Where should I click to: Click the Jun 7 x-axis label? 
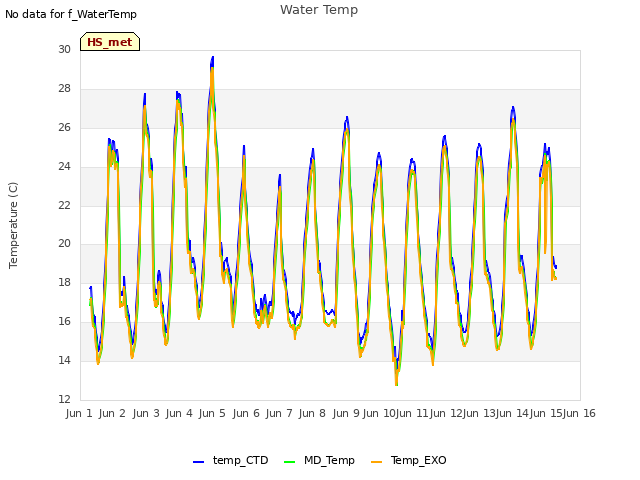279,413
